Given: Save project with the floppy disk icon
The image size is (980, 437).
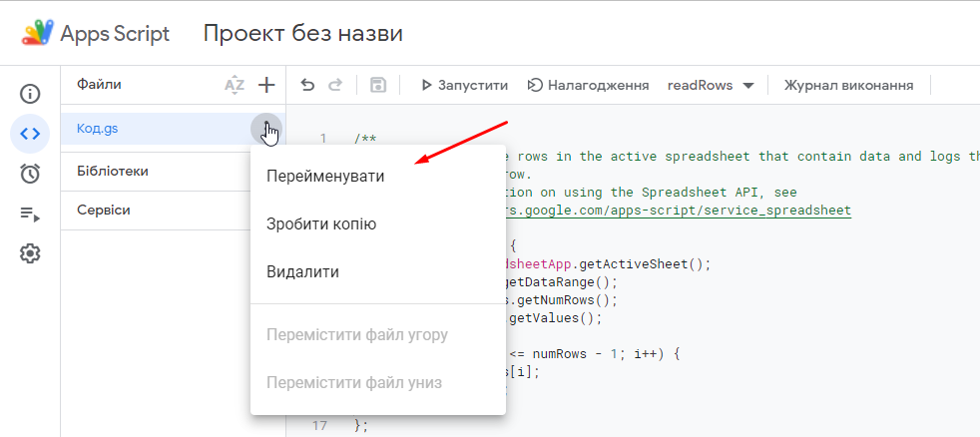Looking at the screenshot, I should click(x=378, y=86).
